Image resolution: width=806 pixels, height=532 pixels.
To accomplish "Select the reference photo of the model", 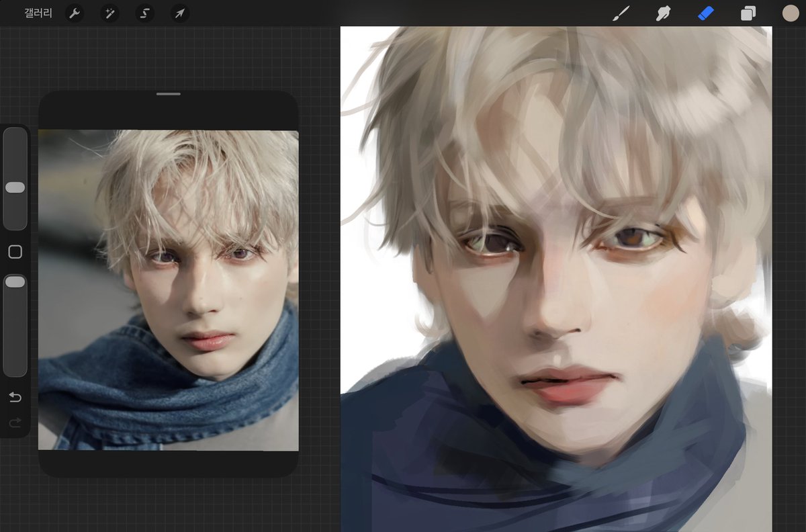I will click(x=168, y=289).
